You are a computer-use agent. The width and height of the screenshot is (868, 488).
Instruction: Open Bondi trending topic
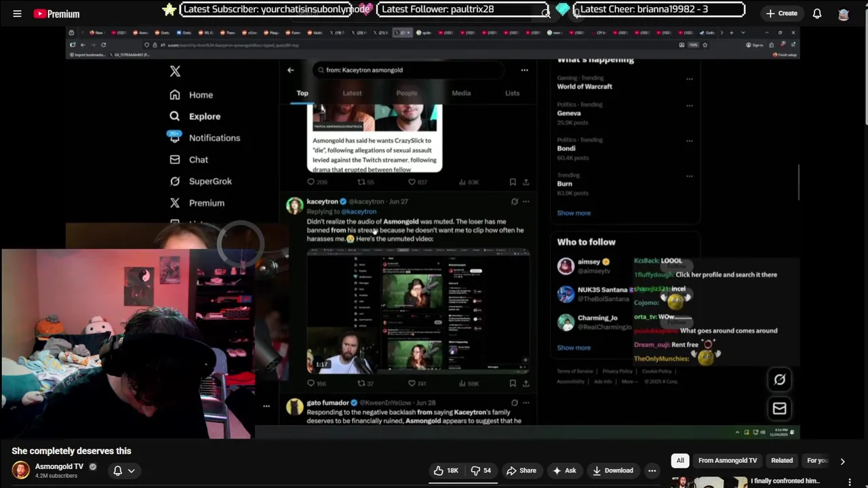[x=566, y=148]
